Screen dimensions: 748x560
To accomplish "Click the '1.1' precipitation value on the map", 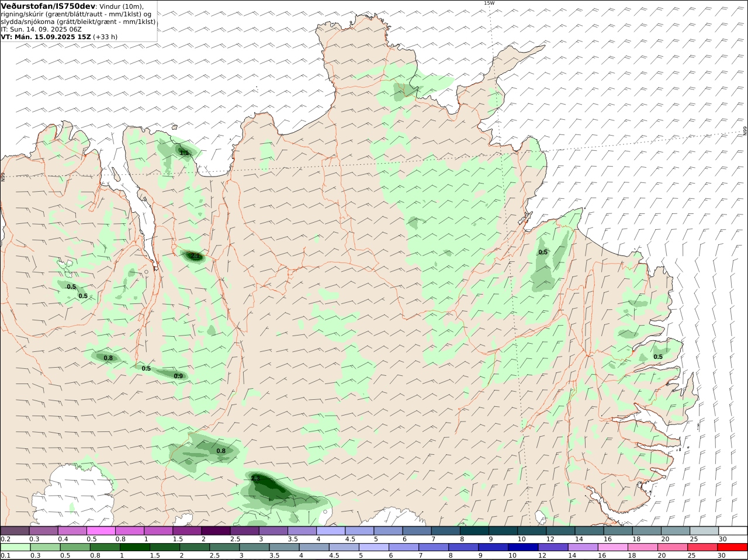I will (x=184, y=153).
